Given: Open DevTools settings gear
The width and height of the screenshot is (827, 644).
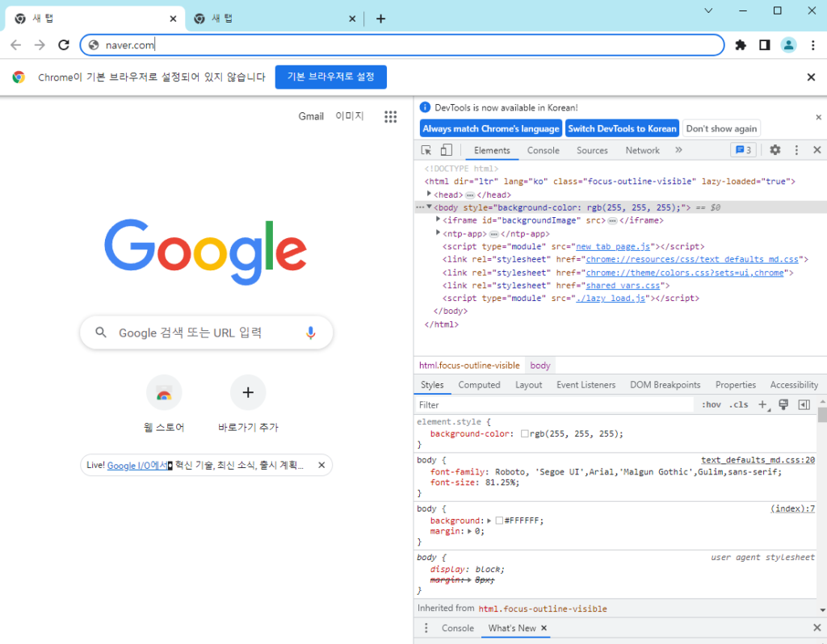Looking at the screenshot, I should (x=775, y=150).
